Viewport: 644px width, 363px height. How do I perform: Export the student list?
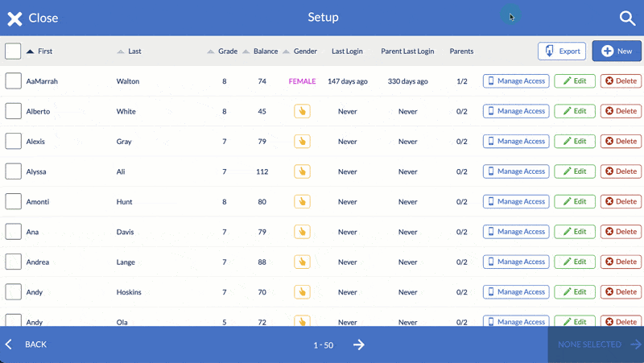pyautogui.click(x=562, y=51)
